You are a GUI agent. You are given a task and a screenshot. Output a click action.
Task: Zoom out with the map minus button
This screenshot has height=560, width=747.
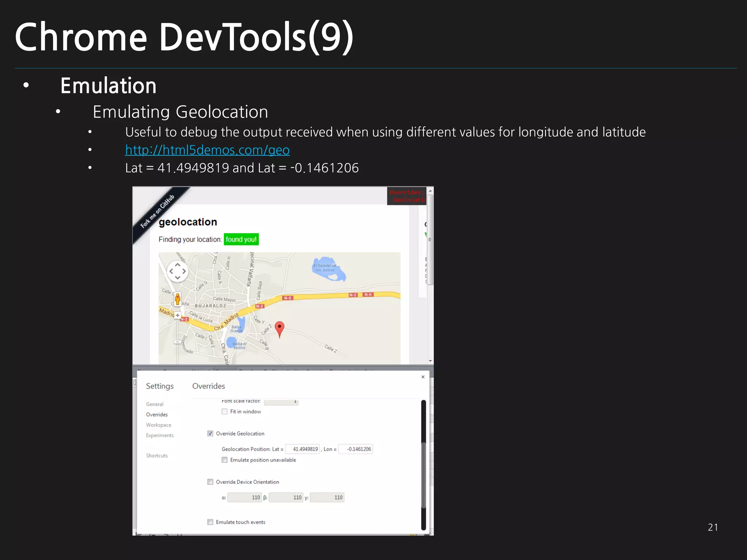(x=177, y=342)
